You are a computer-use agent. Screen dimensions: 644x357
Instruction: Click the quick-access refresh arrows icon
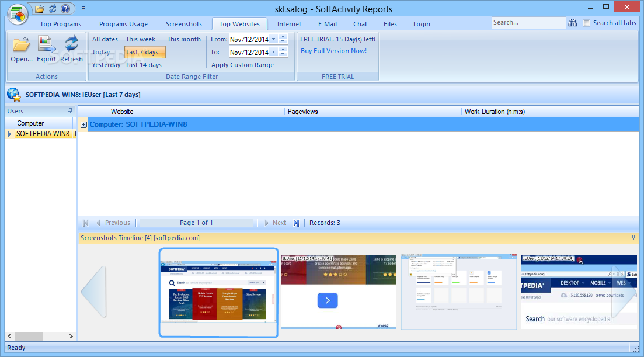click(x=53, y=9)
